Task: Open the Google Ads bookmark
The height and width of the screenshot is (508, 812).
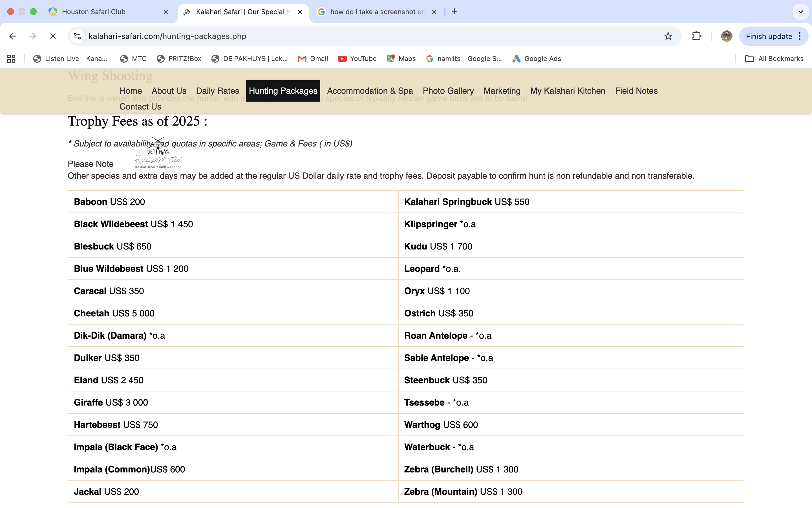Action: [x=537, y=59]
